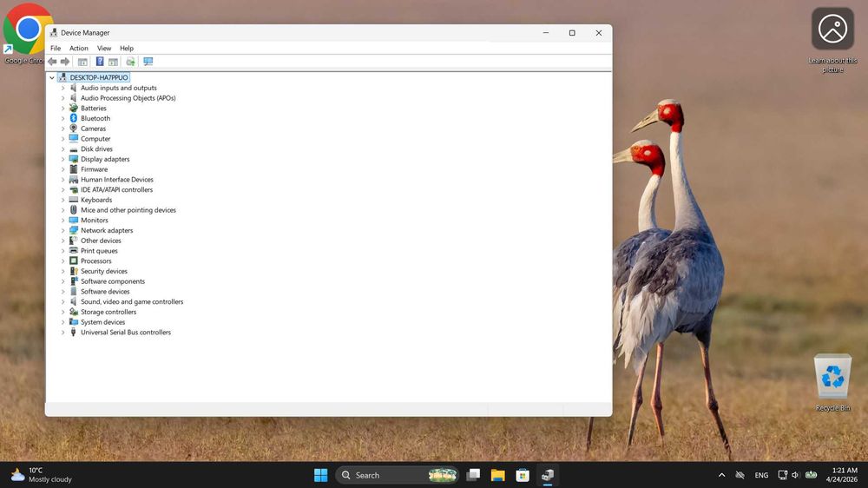Select the Display adapters icon

[x=73, y=159]
